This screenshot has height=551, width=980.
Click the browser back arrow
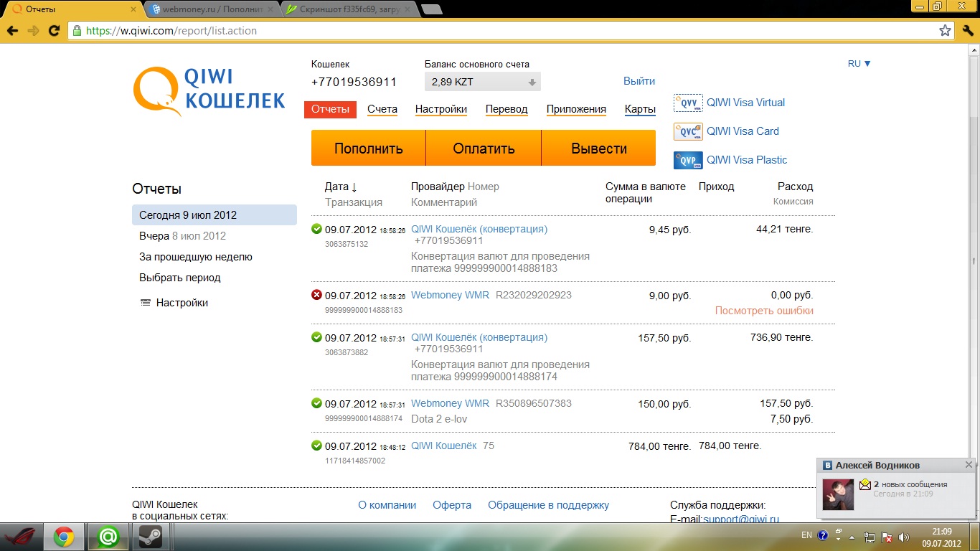(x=12, y=31)
